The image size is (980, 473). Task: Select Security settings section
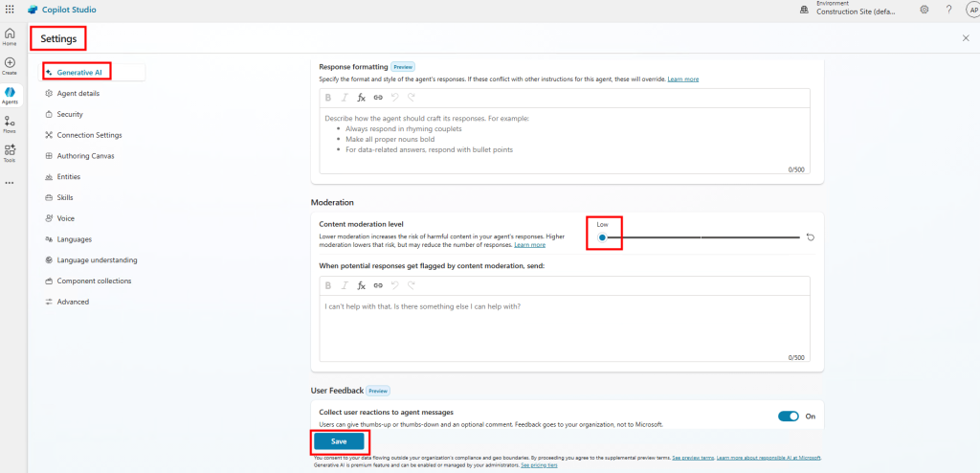point(70,114)
